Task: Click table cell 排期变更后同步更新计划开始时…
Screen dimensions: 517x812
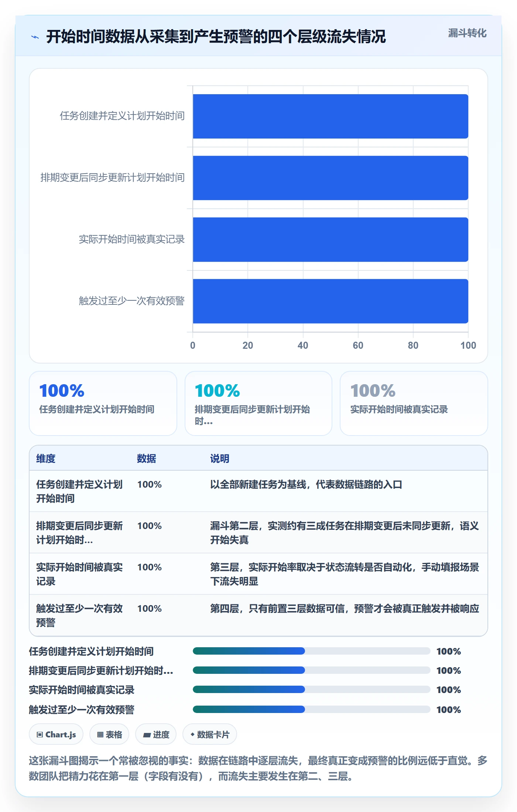Action: [79, 533]
